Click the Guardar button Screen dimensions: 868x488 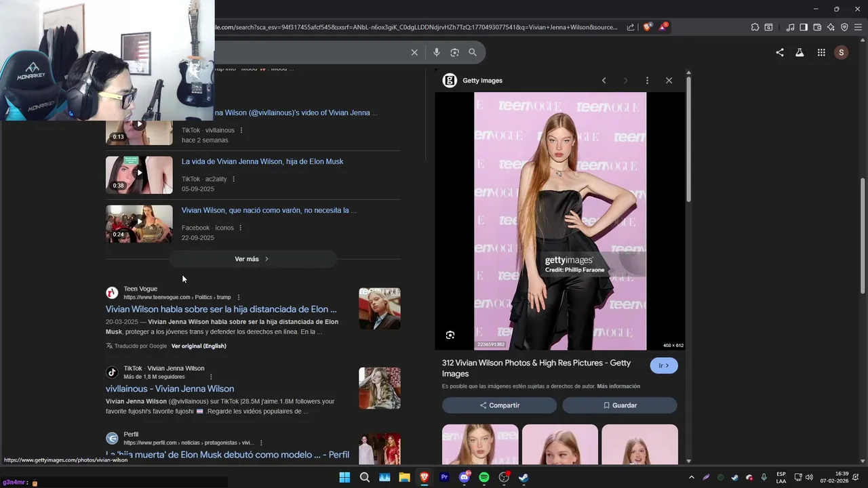pyautogui.click(x=619, y=405)
